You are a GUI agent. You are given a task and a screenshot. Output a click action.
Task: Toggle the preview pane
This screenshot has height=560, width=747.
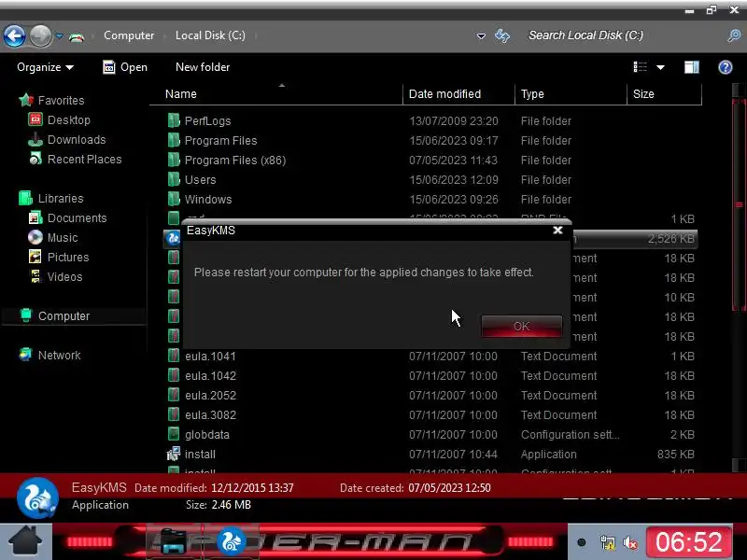coord(692,67)
